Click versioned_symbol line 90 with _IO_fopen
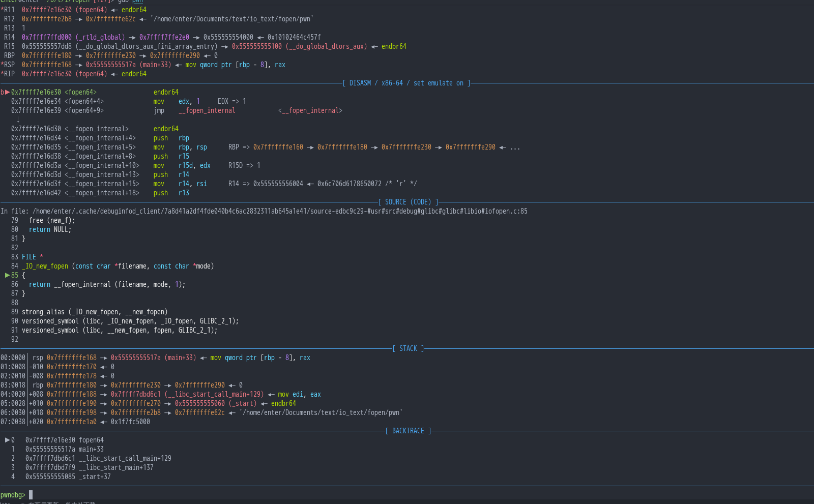 pyautogui.click(x=130, y=321)
